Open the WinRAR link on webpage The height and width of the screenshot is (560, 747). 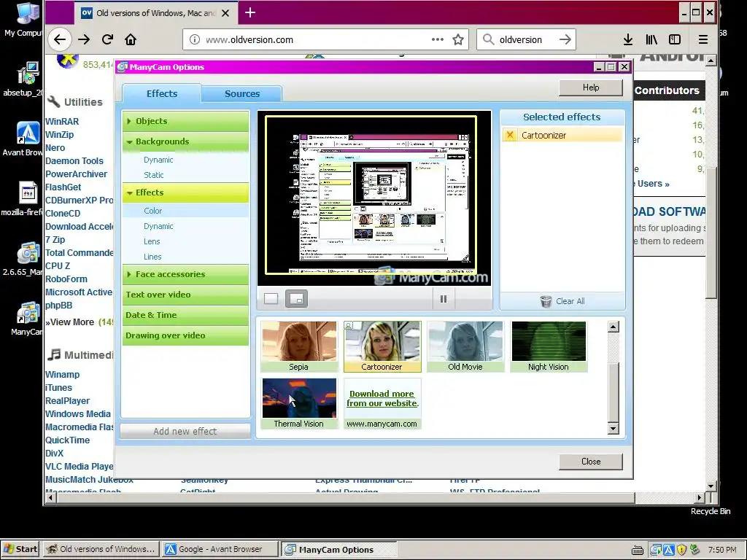(x=62, y=122)
